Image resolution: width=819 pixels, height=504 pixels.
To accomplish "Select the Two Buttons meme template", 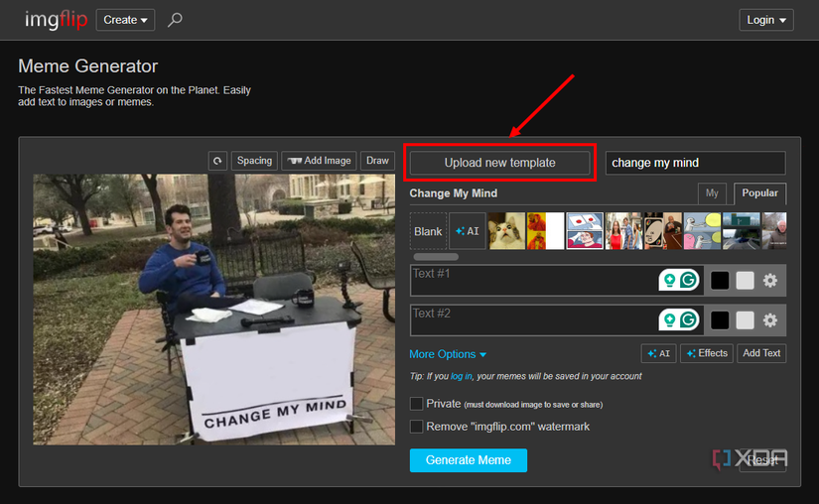I will pyautogui.click(x=585, y=231).
